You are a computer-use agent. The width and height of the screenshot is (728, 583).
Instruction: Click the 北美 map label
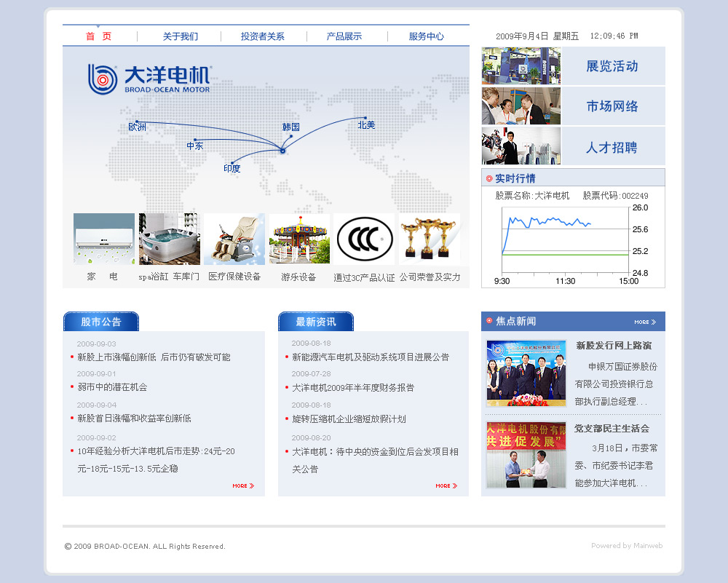coord(366,125)
